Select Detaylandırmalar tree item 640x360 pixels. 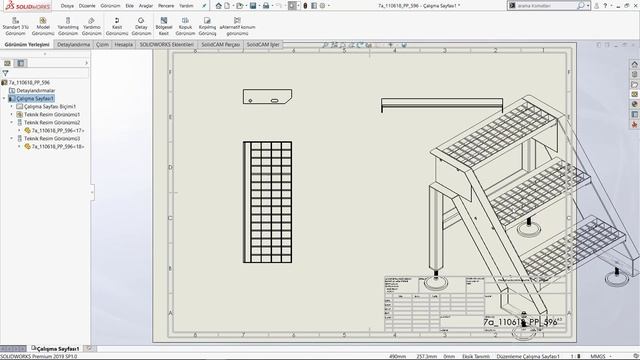pyautogui.click(x=36, y=91)
